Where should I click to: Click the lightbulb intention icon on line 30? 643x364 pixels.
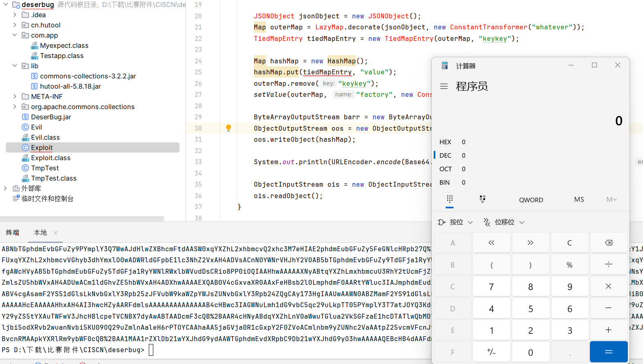(x=229, y=128)
